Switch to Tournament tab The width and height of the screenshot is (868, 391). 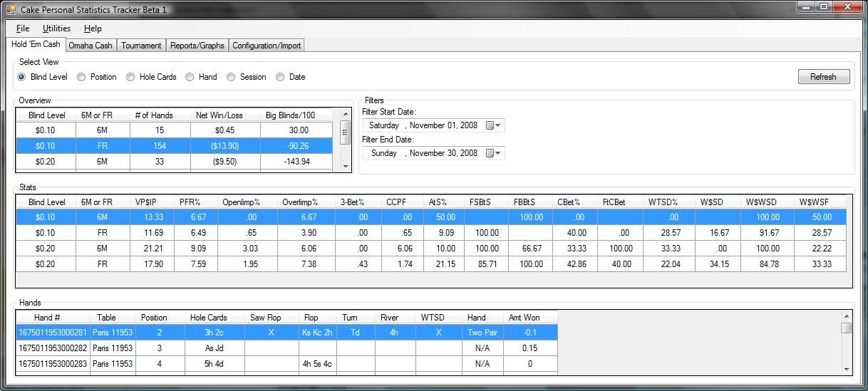[141, 46]
